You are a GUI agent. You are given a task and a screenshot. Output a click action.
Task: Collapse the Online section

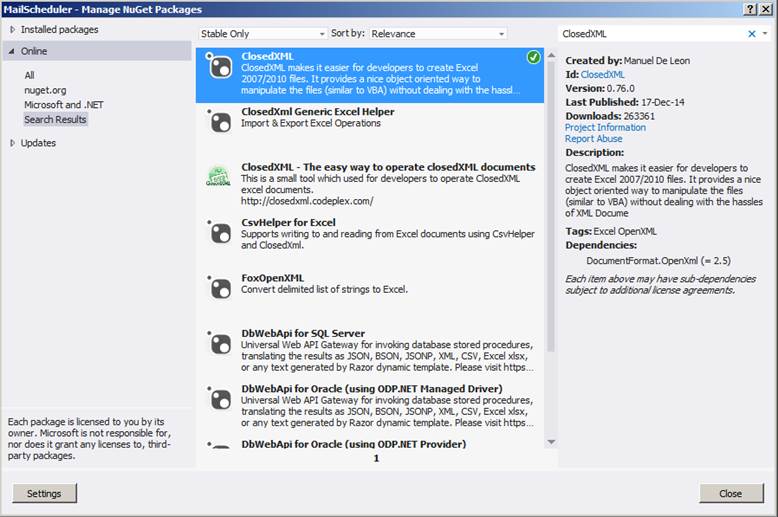pyautogui.click(x=12, y=51)
